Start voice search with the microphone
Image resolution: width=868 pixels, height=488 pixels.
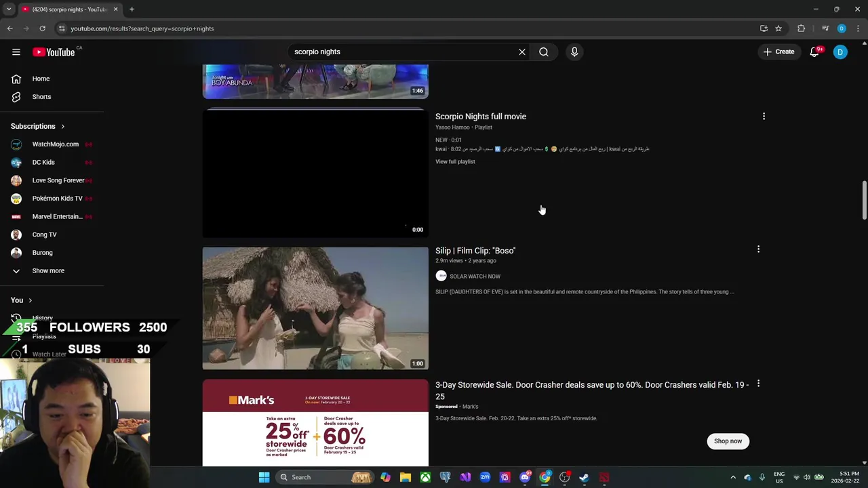pos(574,52)
